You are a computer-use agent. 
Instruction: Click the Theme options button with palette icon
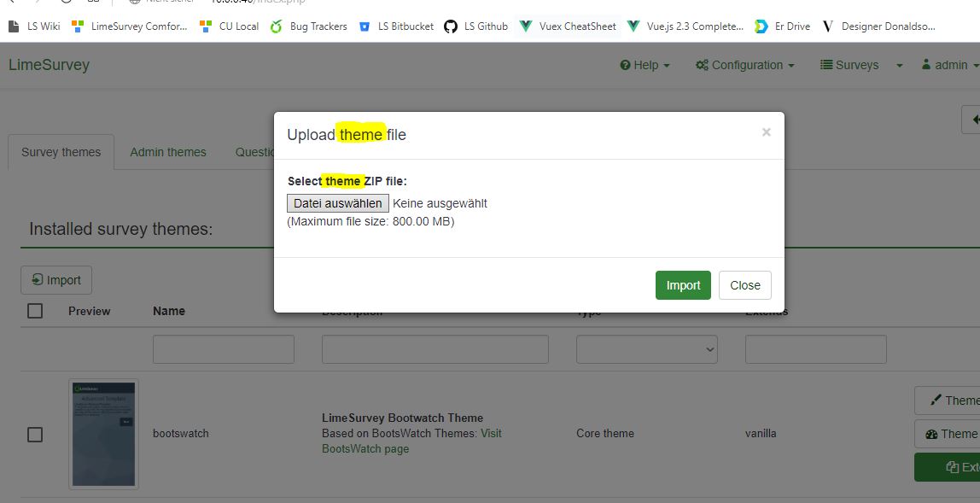(948, 434)
